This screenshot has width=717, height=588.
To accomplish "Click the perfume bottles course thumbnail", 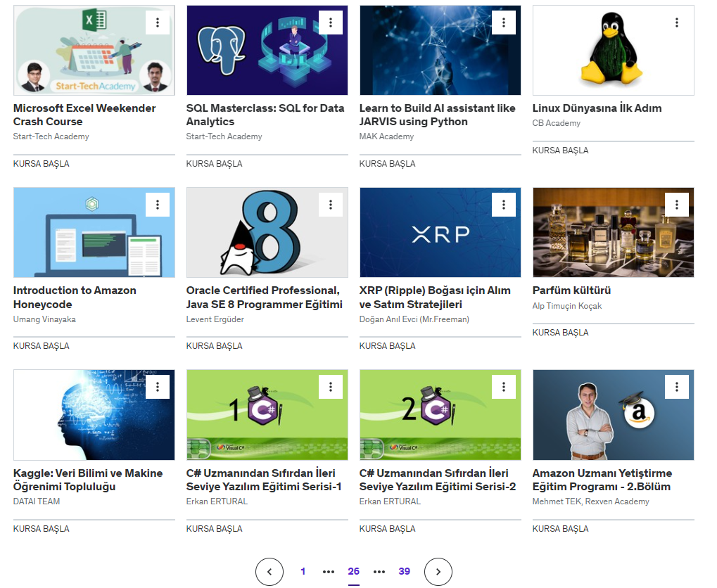I will pos(613,232).
